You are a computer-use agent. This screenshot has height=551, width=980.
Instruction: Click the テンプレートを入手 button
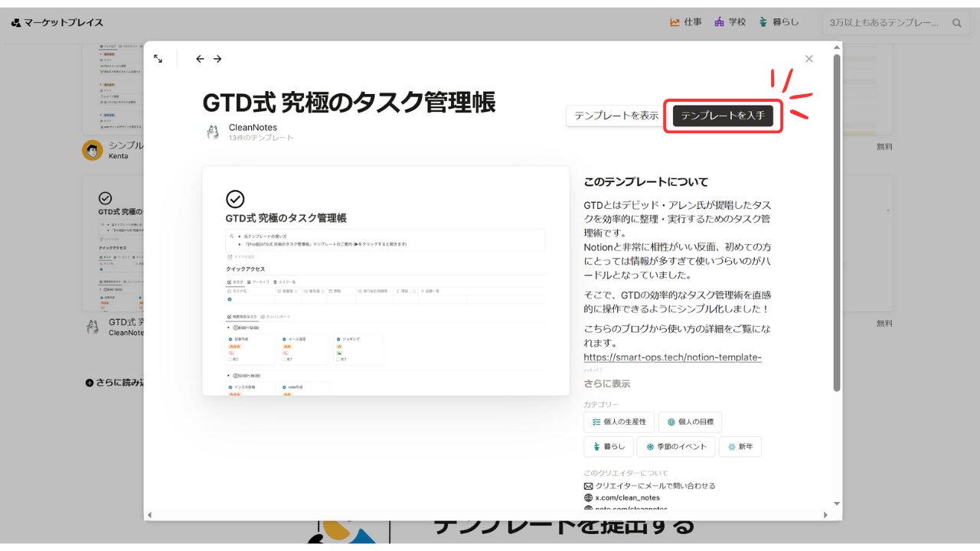[722, 116]
